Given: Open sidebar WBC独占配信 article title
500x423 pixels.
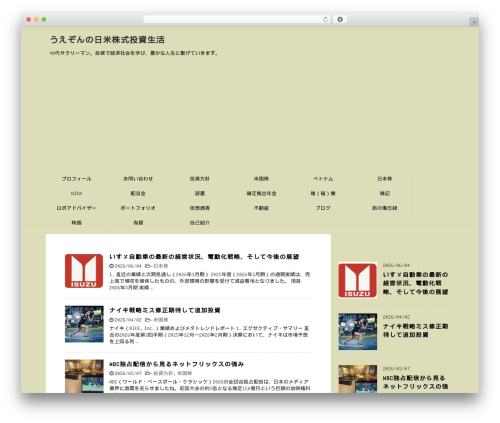Looking at the screenshot, I should (x=415, y=382).
